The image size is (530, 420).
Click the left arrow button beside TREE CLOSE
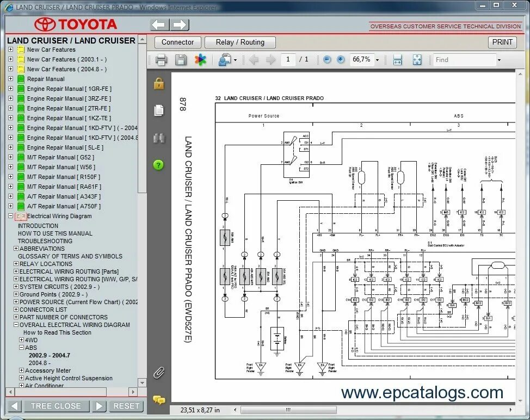pyautogui.click(x=14, y=406)
